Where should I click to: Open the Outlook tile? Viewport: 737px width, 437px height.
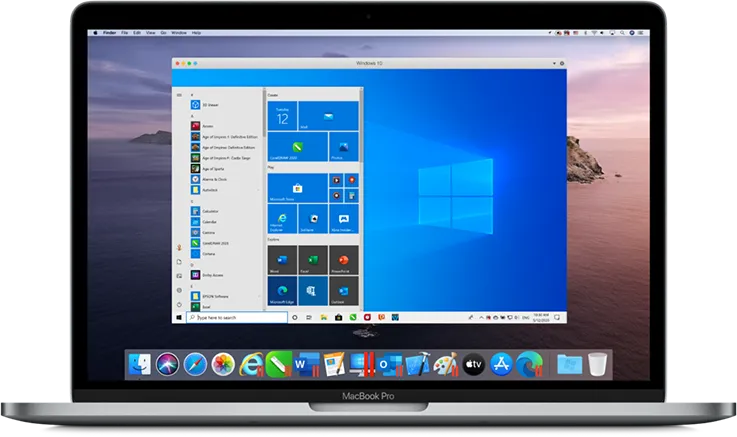point(344,291)
